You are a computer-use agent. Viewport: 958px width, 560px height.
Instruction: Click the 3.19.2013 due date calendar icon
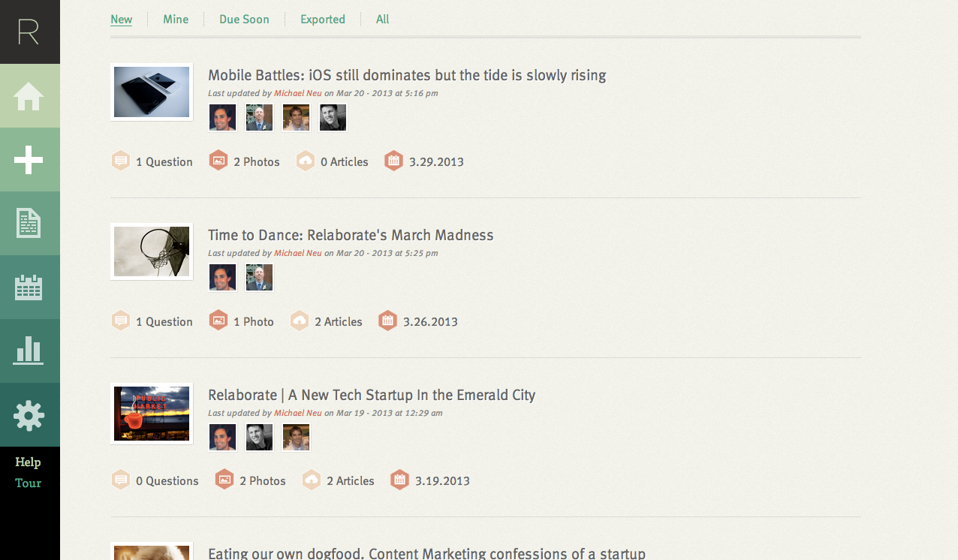point(399,480)
